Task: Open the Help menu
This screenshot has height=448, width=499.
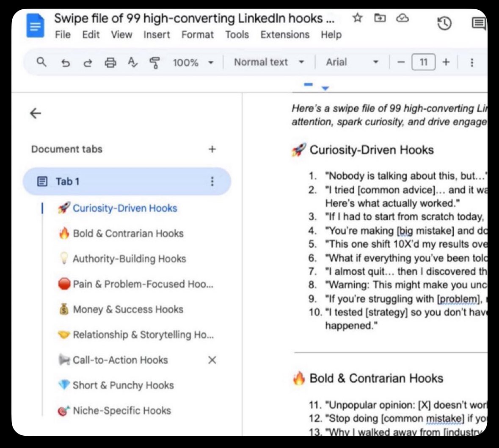Action: pos(331,34)
